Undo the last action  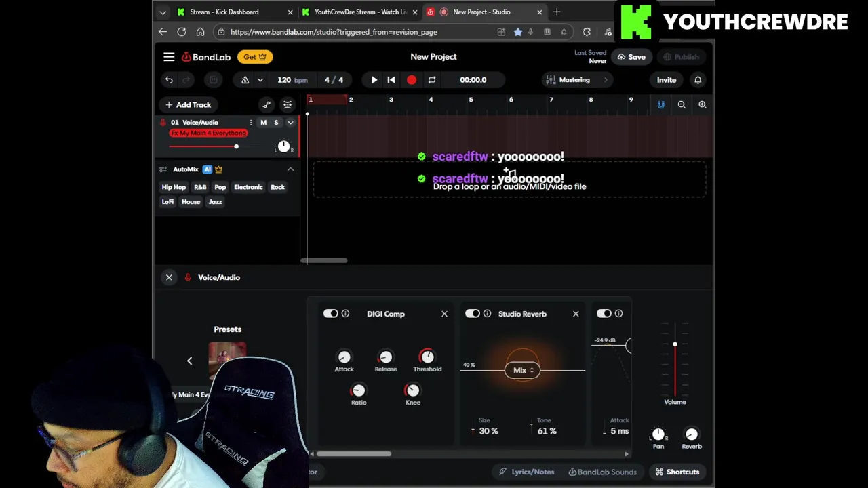pos(169,80)
